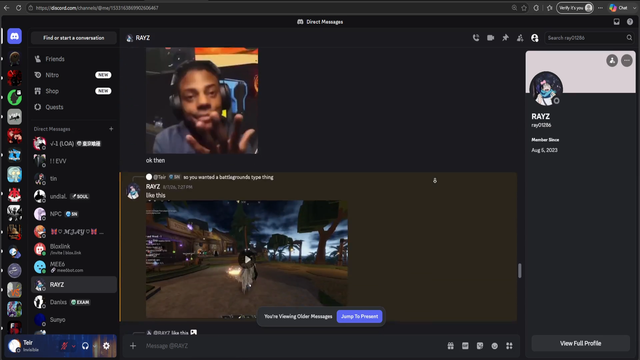Start a video call with RAYZ

coord(491,38)
